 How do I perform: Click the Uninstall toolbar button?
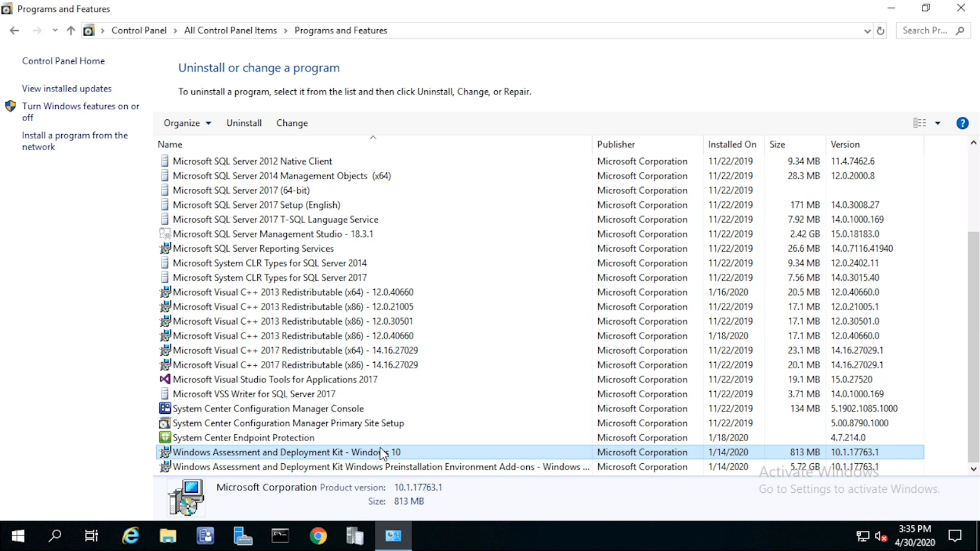[x=244, y=123]
